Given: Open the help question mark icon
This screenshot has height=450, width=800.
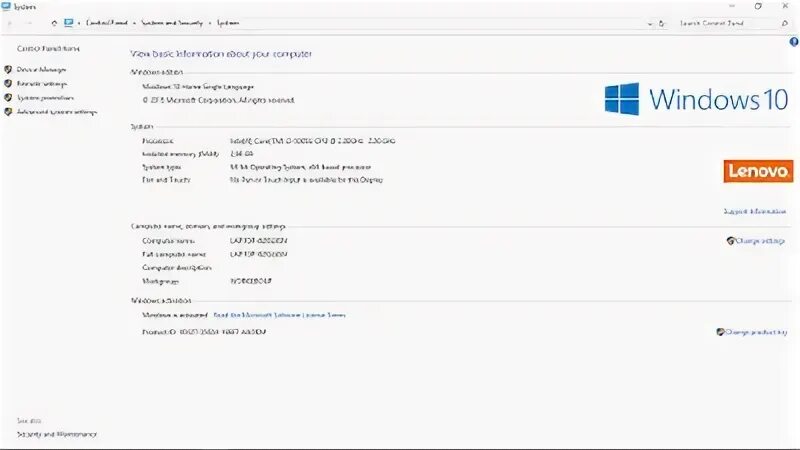Looking at the screenshot, I should (794, 42).
